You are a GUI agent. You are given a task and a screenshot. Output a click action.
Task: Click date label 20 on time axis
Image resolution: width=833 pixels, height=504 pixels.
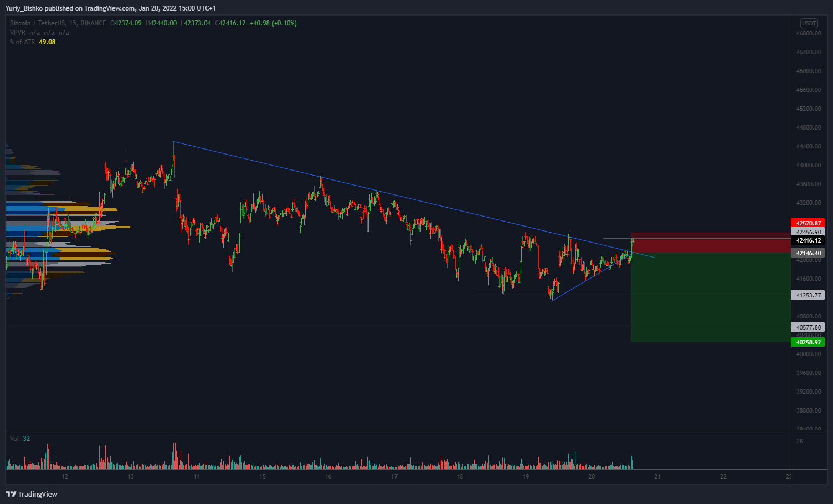tap(592, 476)
